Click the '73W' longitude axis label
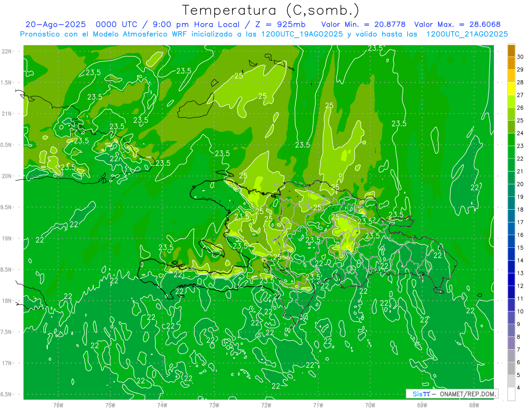The height and width of the screenshot is (411, 532). pyautogui.click(x=214, y=405)
